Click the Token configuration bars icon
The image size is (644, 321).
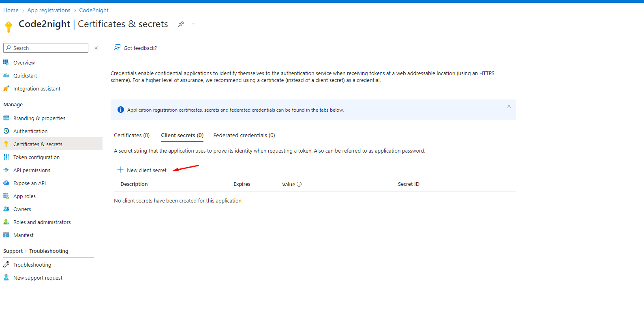[x=6, y=157]
